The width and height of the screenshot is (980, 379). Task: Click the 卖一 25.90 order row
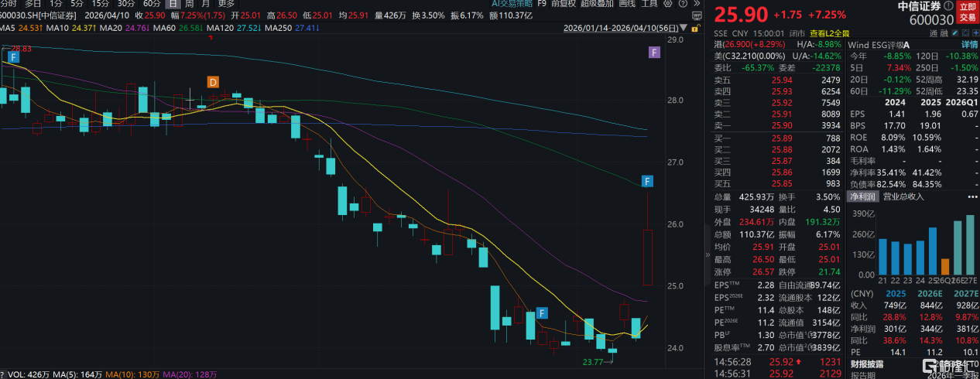[776, 127]
